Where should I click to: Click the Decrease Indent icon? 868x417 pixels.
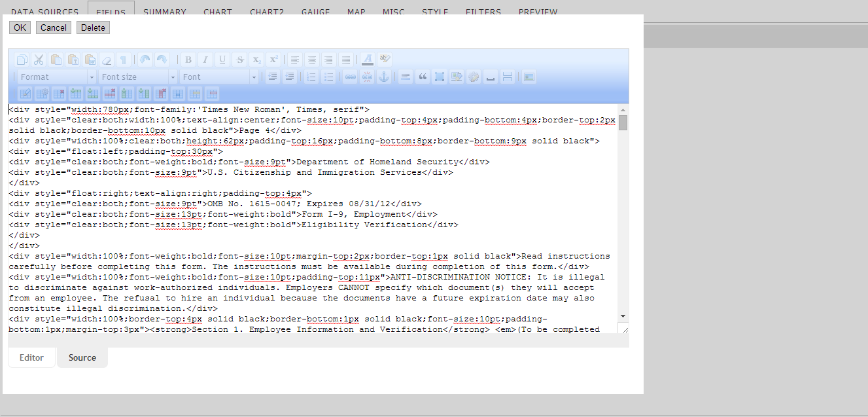pos(273,77)
